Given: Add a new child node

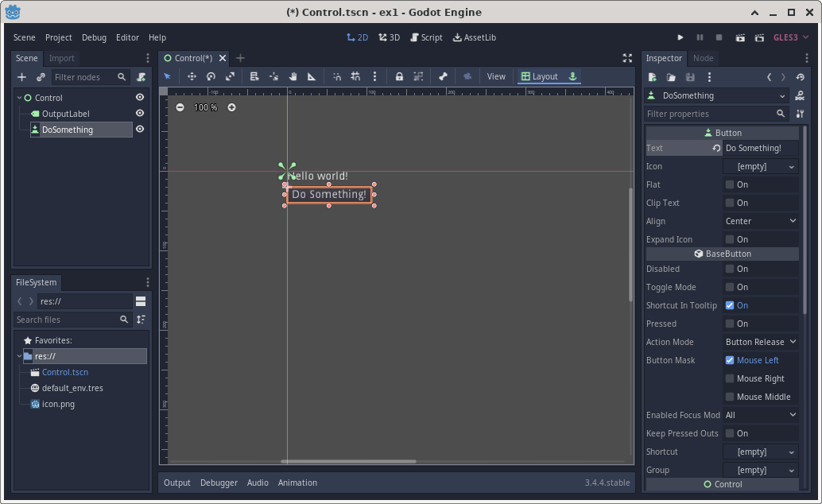Looking at the screenshot, I should (x=21, y=77).
